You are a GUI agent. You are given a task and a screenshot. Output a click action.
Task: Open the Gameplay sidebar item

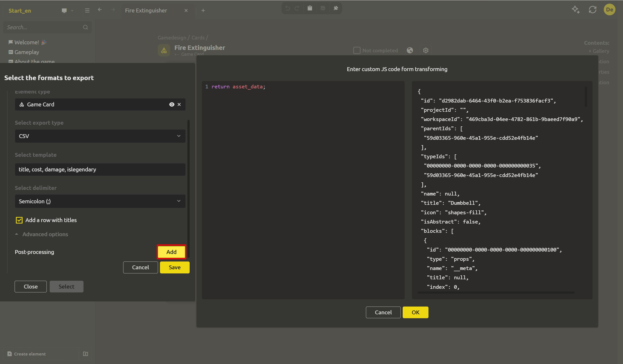tap(24, 52)
